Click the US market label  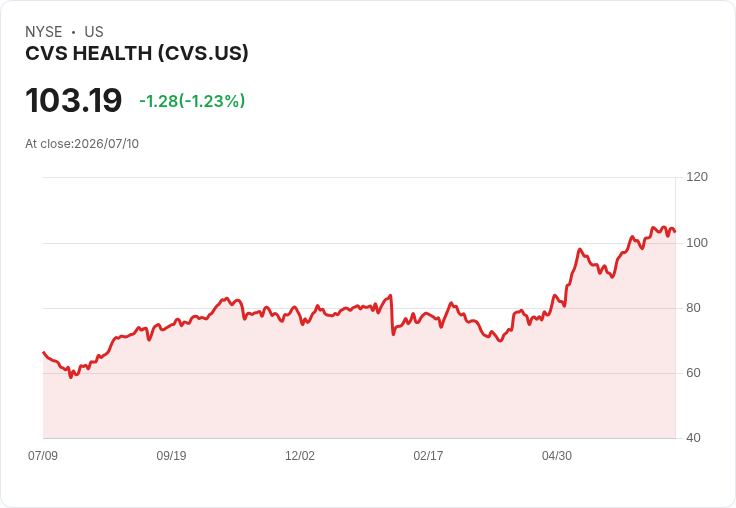[94, 32]
